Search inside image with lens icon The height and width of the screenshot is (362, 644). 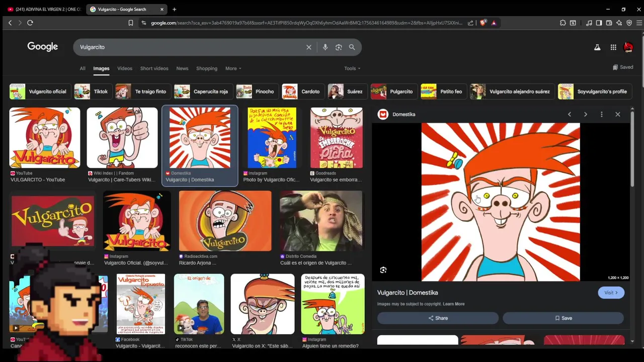point(383,270)
